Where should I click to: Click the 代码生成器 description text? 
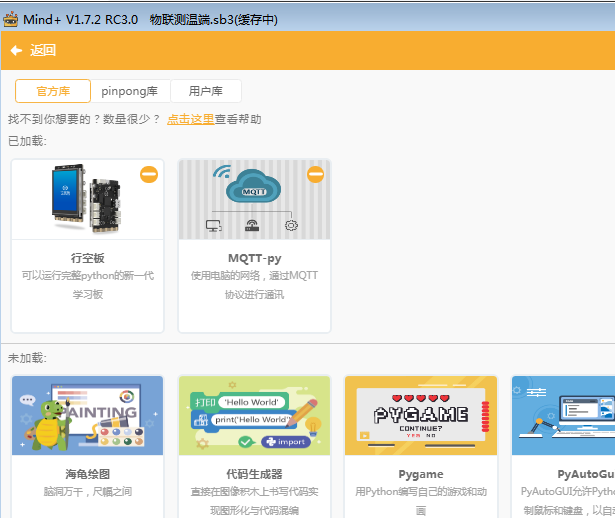tap(255, 501)
